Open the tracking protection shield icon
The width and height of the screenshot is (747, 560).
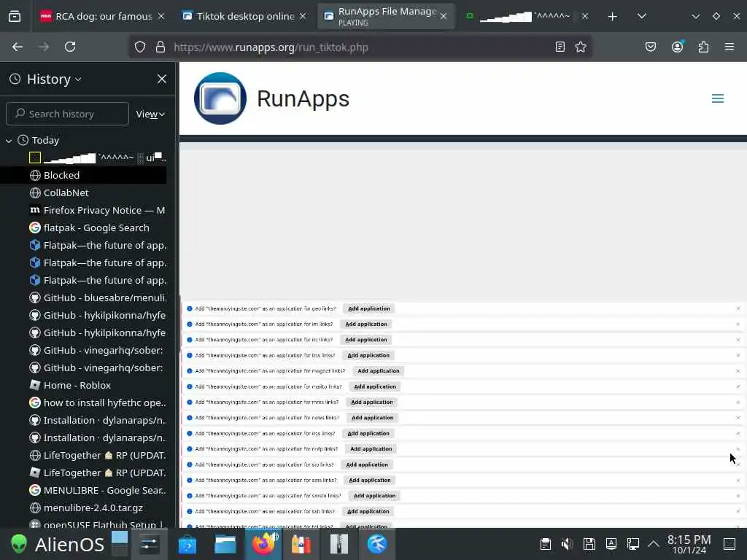139,47
